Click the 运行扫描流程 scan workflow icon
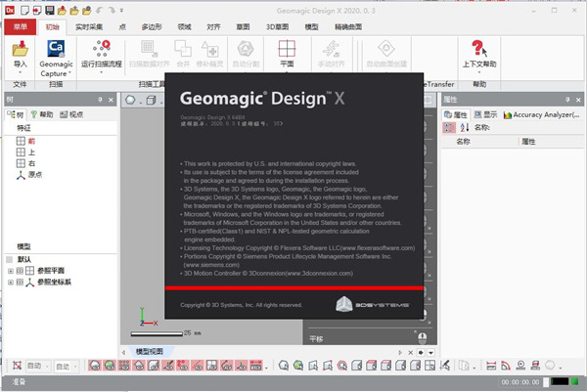Image resolution: width=587 pixels, height=392 pixels. 102,48
